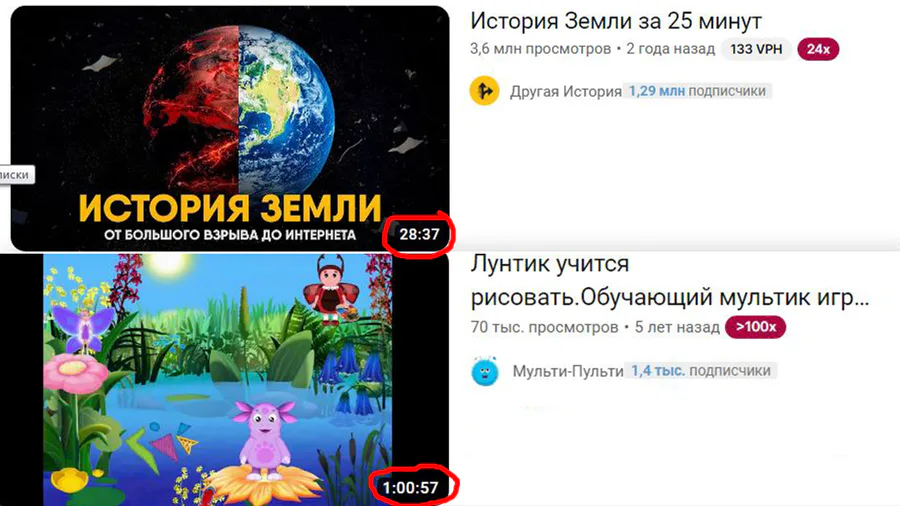900x506 pixels.
Task: Click the 28:37 duration badge
Action: point(420,234)
